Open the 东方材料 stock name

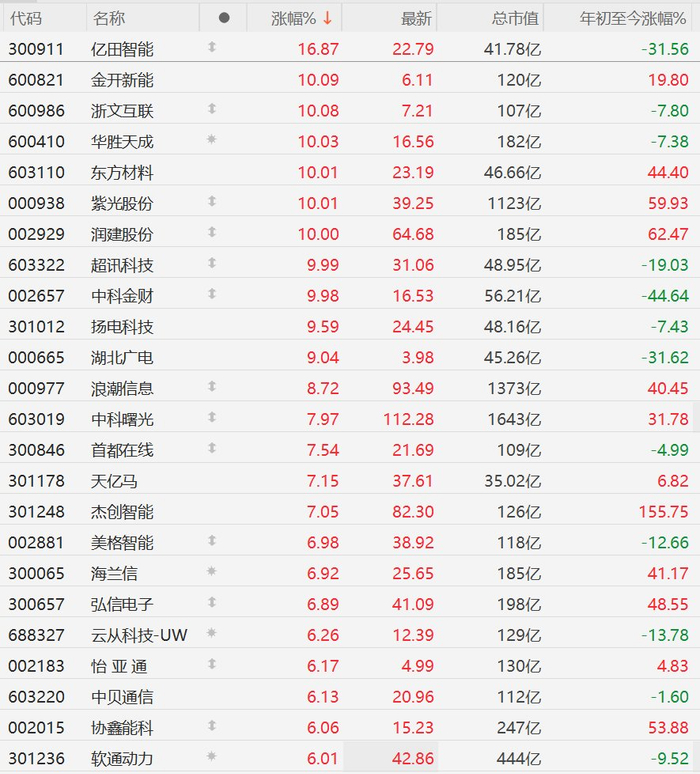coord(122,173)
